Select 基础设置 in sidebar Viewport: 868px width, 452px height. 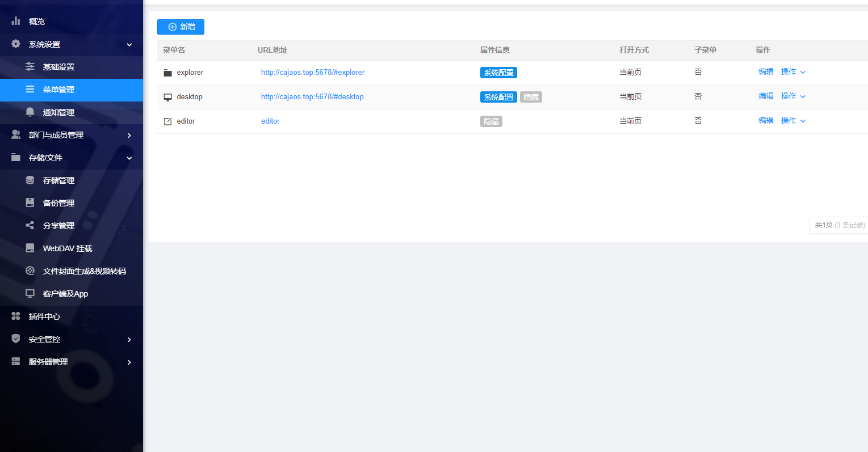coord(58,67)
